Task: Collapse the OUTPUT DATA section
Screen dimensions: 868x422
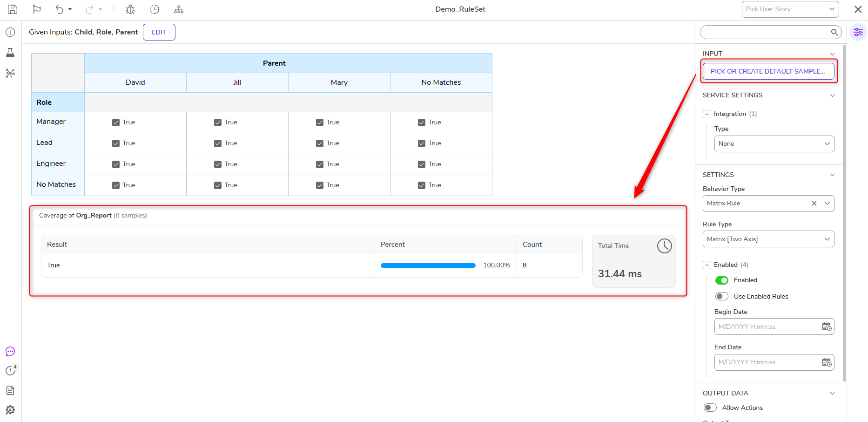Action: click(832, 394)
